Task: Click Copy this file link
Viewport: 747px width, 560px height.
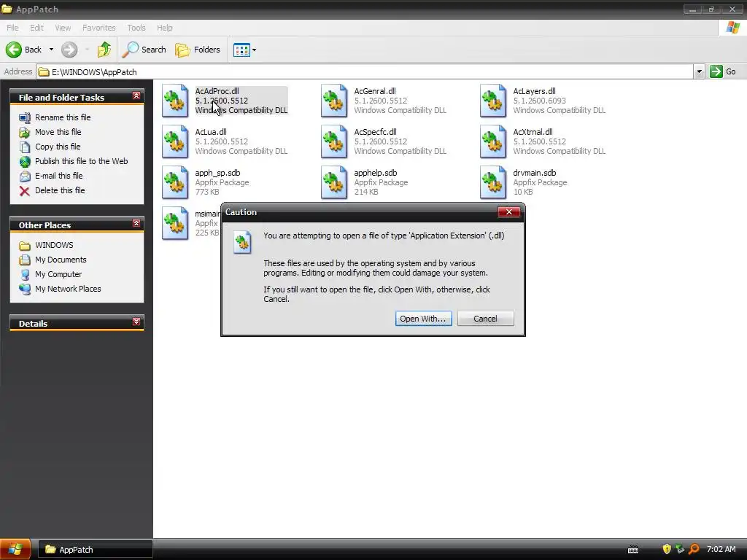Action: [x=58, y=147]
